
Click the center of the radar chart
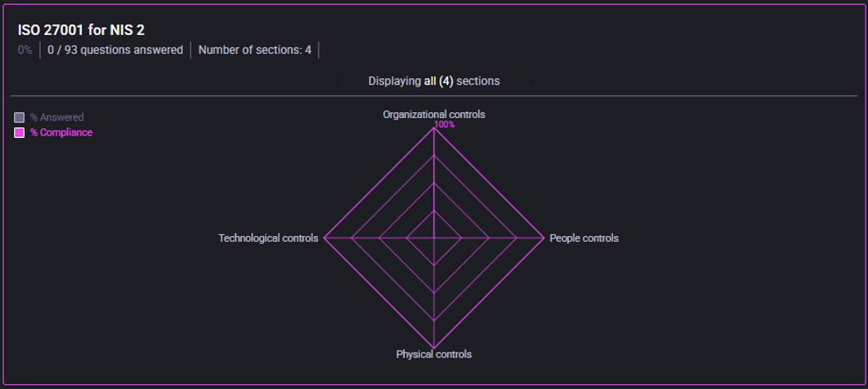(434, 239)
